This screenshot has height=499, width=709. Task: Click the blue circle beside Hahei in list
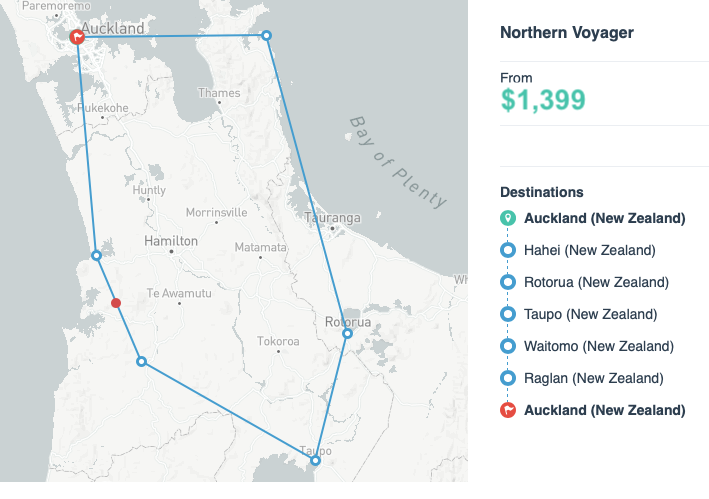[x=508, y=250]
